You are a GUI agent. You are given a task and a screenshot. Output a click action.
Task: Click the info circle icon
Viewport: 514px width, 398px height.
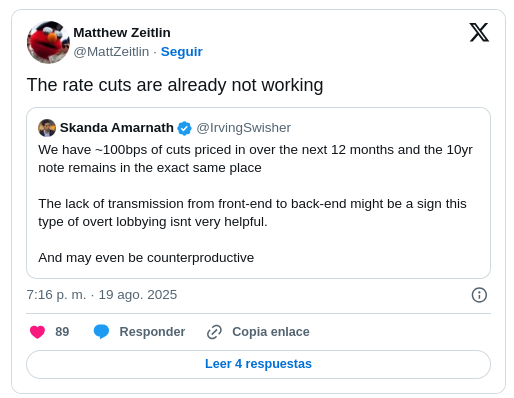point(479,295)
